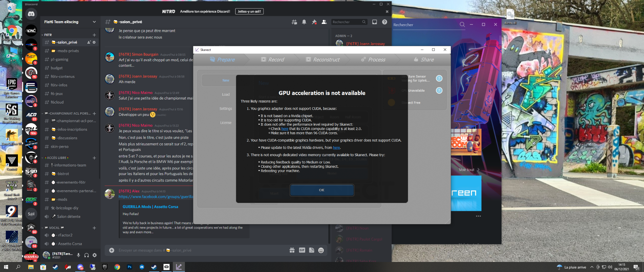The image size is (644, 272).
Task: Edit -salon_privé channel with its gear icon
Action: pyautogui.click(x=94, y=42)
